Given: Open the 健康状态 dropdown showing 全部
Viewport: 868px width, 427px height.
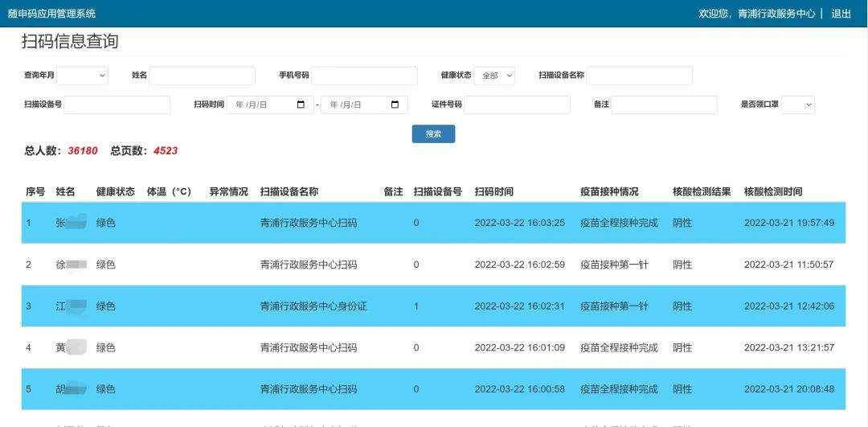Looking at the screenshot, I should [493, 76].
